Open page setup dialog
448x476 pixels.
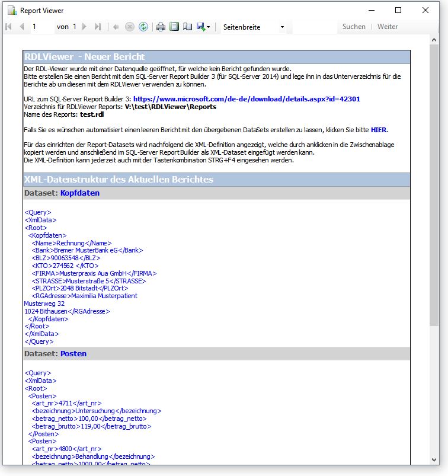[x=187, y=27]
